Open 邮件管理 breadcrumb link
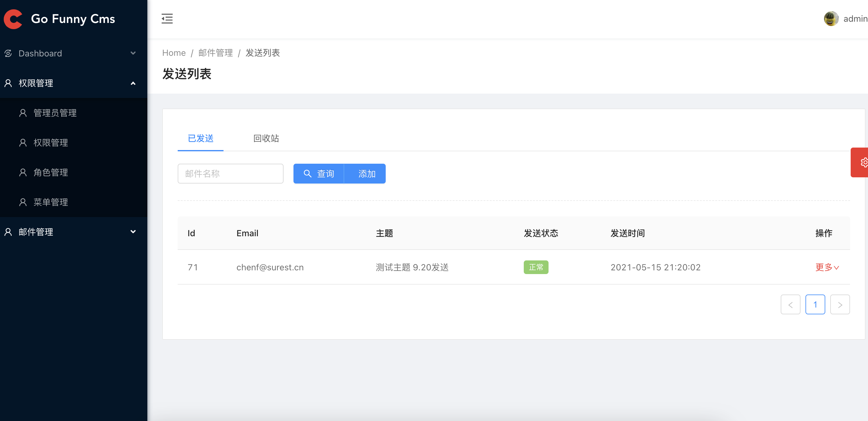 tap(215, 53)
